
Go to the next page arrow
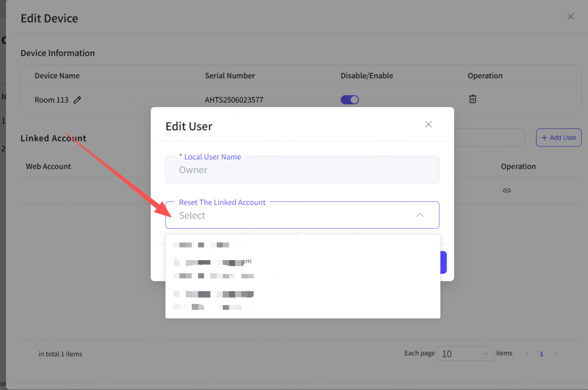pyautogui.click(x=556, y=354)
